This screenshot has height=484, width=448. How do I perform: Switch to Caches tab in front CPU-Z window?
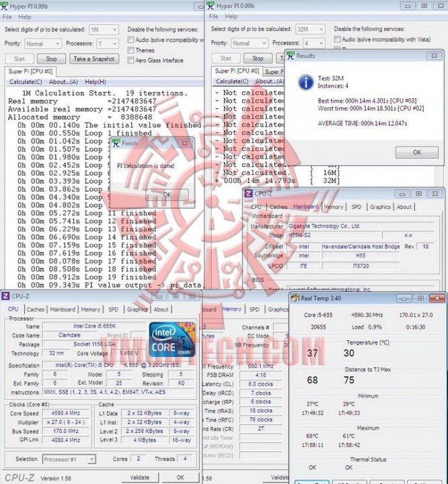[x=36, y=309]
